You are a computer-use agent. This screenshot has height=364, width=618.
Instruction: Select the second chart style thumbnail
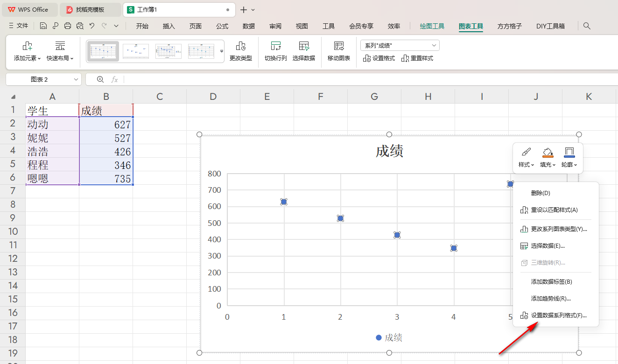point(136,51)
